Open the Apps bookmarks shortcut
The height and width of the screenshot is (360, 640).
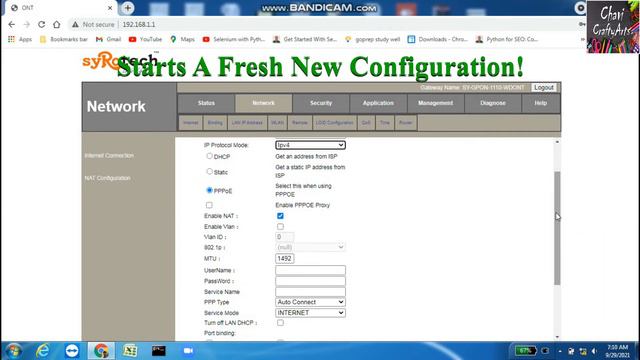pos(20,39)
